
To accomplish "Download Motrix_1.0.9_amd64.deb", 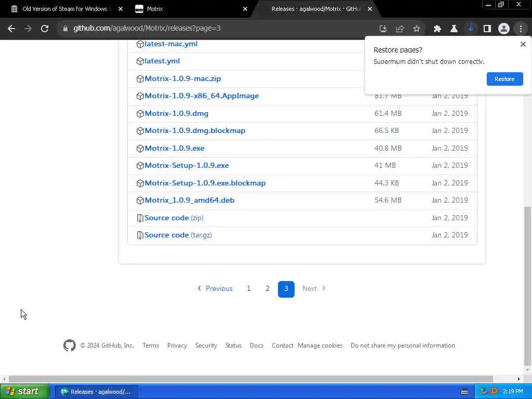I will tap(190, 201).
